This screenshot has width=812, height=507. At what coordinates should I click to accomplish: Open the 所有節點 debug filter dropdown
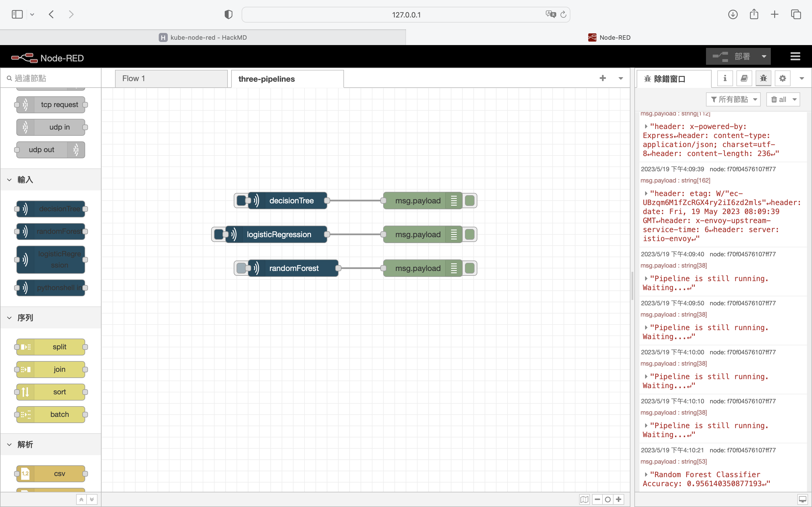pyautogui.click(x=733, y=99)
